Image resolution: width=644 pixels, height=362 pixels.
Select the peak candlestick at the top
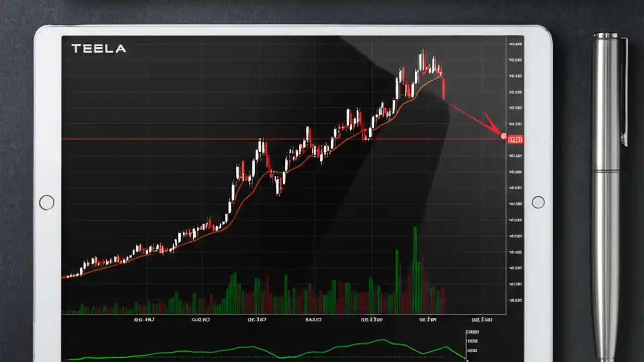423,55
